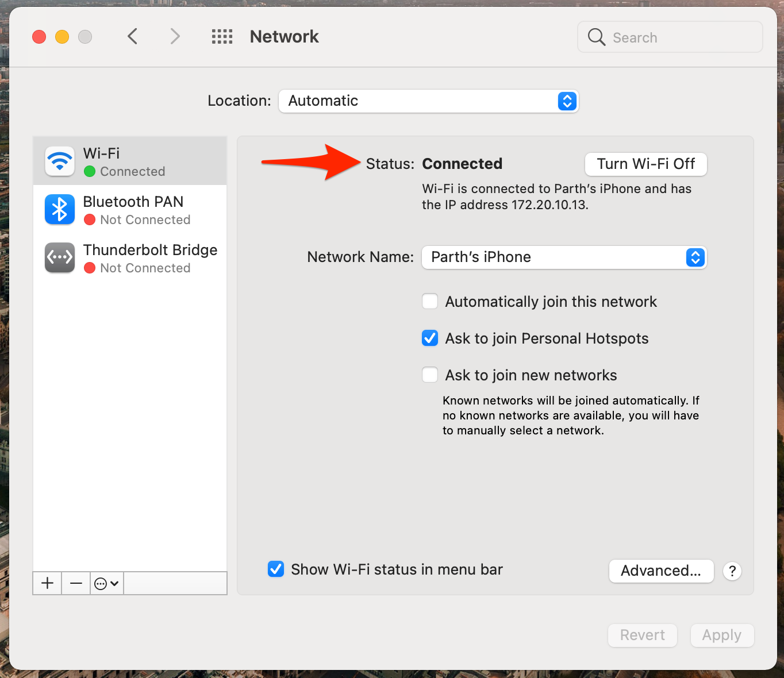
Task: Enable Automatically join this network
Action: [430, 302]
